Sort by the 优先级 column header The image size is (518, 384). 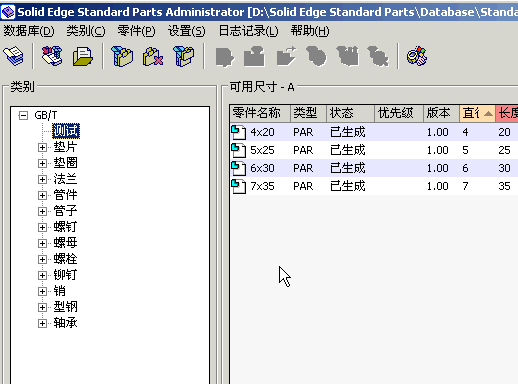tap(399, 113)
